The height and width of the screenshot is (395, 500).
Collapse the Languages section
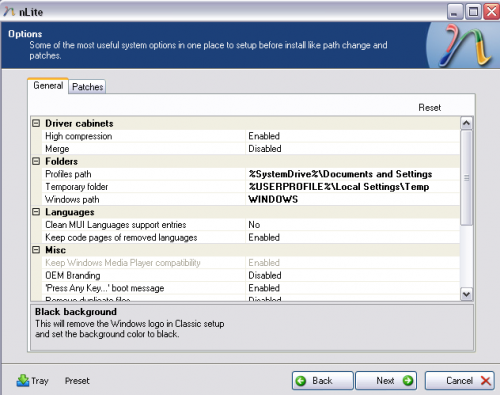coord(36,212)
